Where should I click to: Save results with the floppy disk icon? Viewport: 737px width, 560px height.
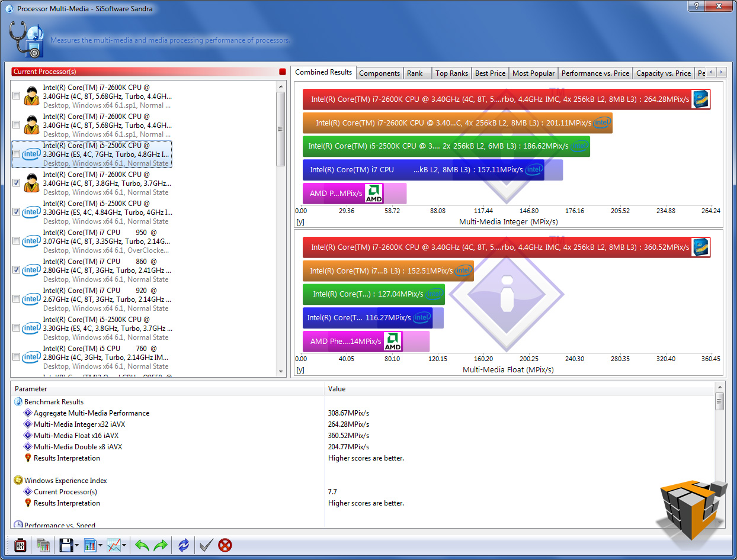click(66, 545)
